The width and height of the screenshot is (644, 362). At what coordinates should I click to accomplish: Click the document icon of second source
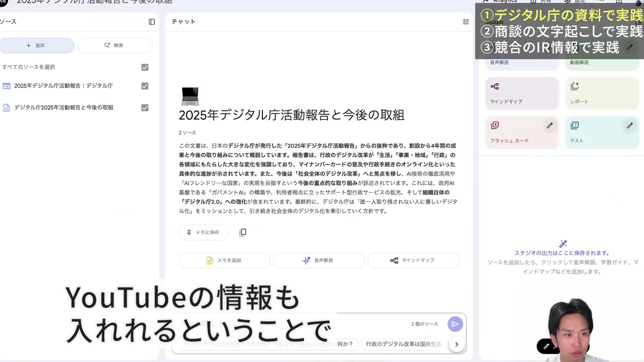pos(6,108)
